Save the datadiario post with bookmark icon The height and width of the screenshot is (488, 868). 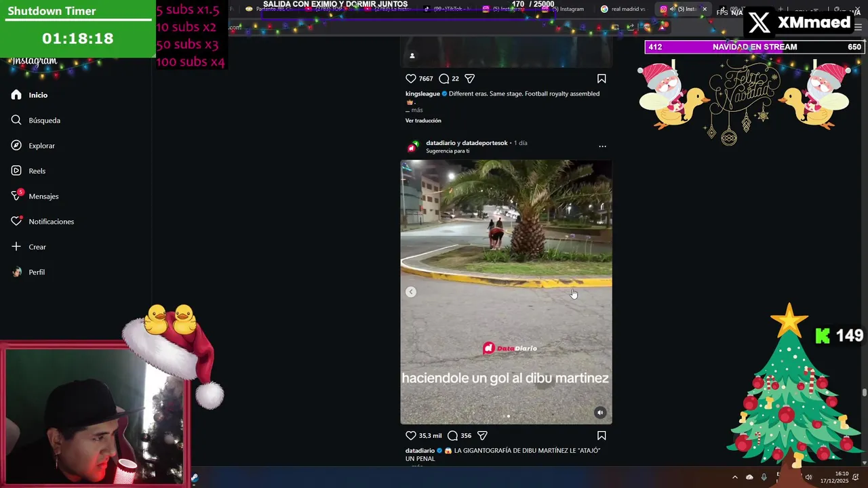[x=601, y=436]
